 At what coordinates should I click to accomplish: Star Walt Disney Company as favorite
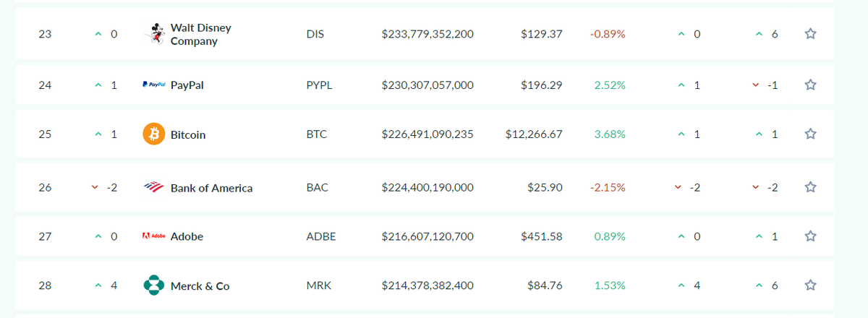tap(811, 34)
